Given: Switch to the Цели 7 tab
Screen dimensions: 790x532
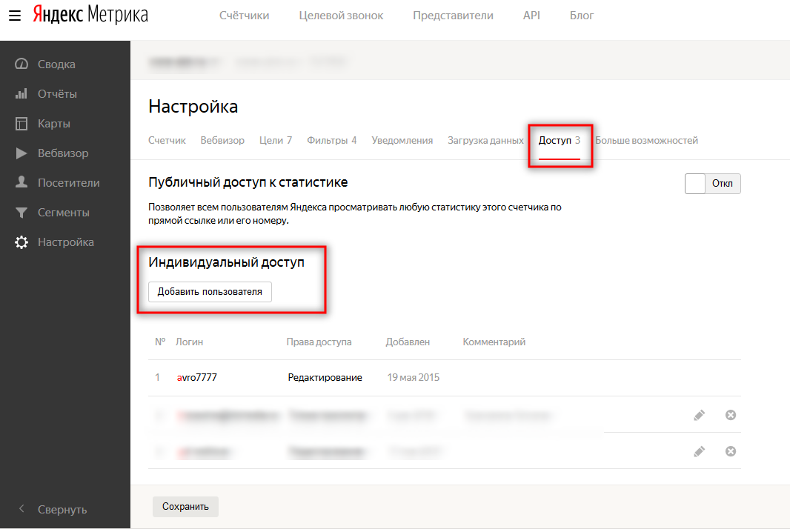Looking at the screenshot, I should pos(276,141).
